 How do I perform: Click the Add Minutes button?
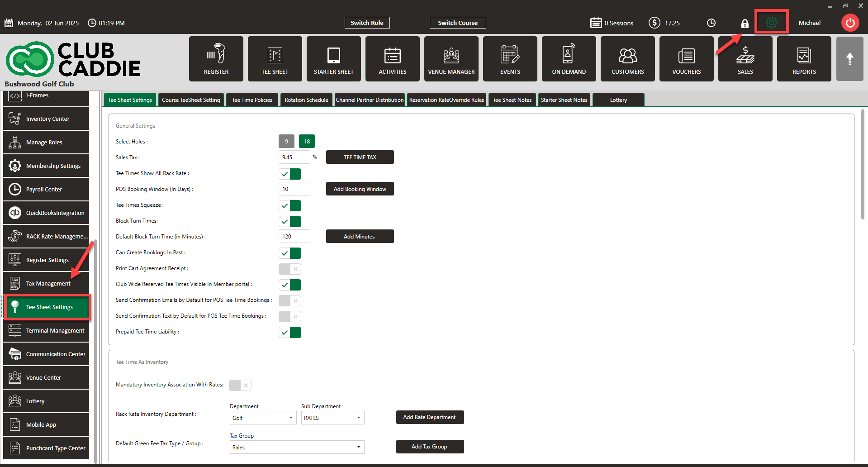tap(360, 236)
